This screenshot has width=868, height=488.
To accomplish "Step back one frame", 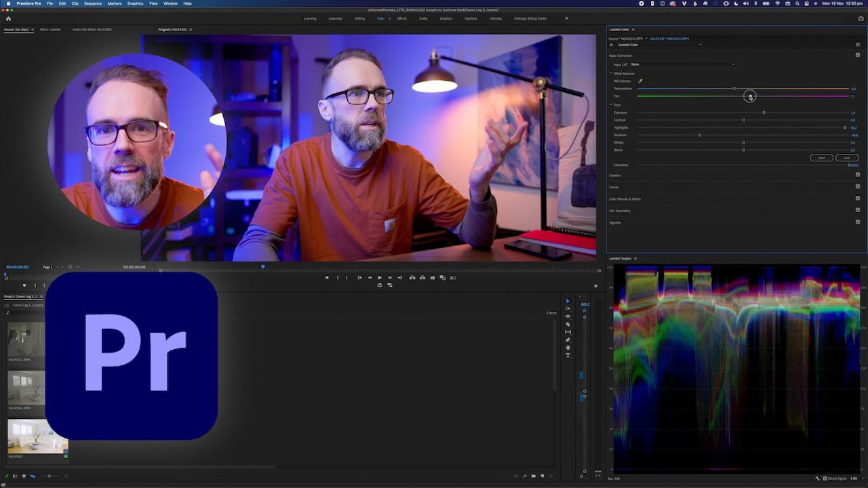I will (x=370, y=277).
